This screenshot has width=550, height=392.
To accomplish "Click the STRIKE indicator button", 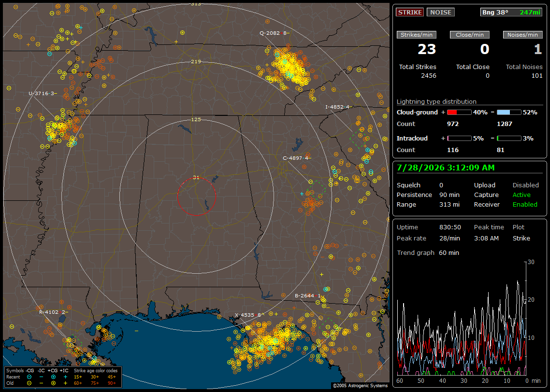I will pyautogui.click(x=410, y=12).
